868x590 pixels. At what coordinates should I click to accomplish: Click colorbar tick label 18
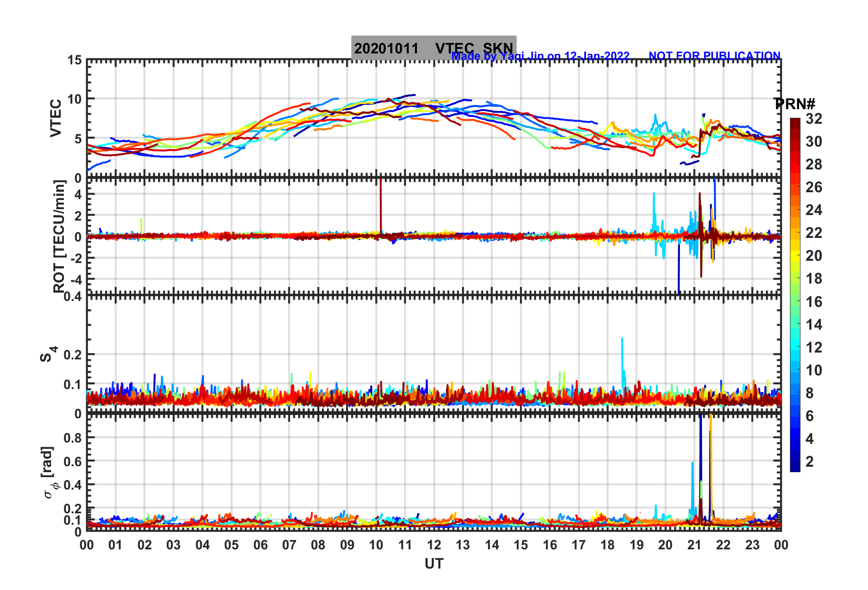click(x=814, y=279)
